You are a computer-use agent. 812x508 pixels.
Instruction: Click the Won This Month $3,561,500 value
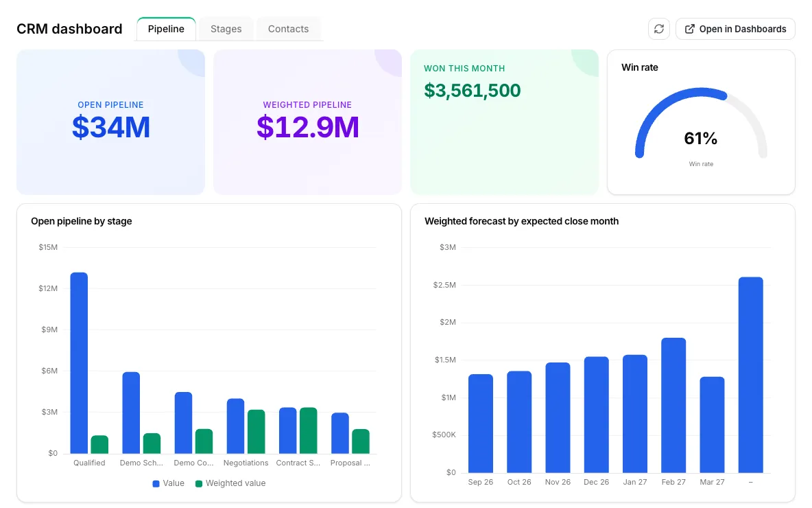pyautogui.click(x=473, y=91)
